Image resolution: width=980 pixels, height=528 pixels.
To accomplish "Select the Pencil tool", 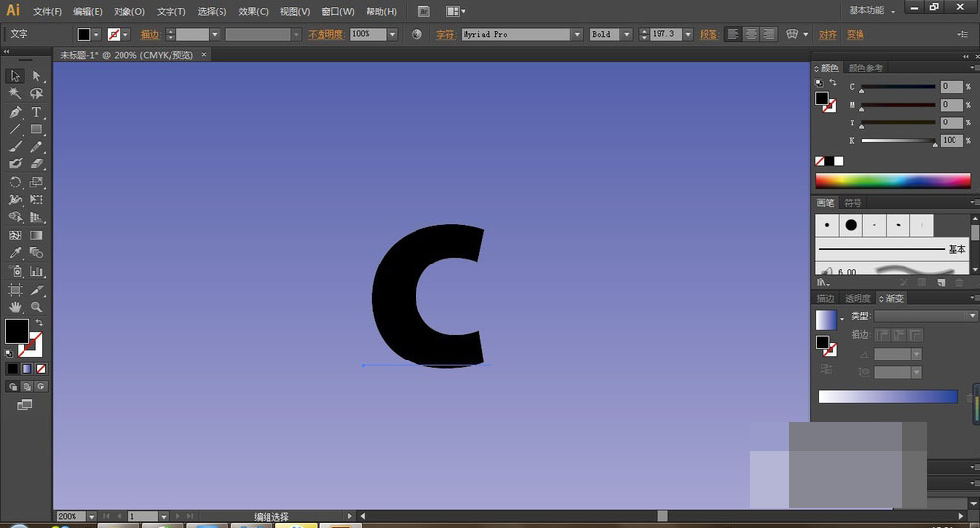I will pyautogui.click(x=36, y=146).
